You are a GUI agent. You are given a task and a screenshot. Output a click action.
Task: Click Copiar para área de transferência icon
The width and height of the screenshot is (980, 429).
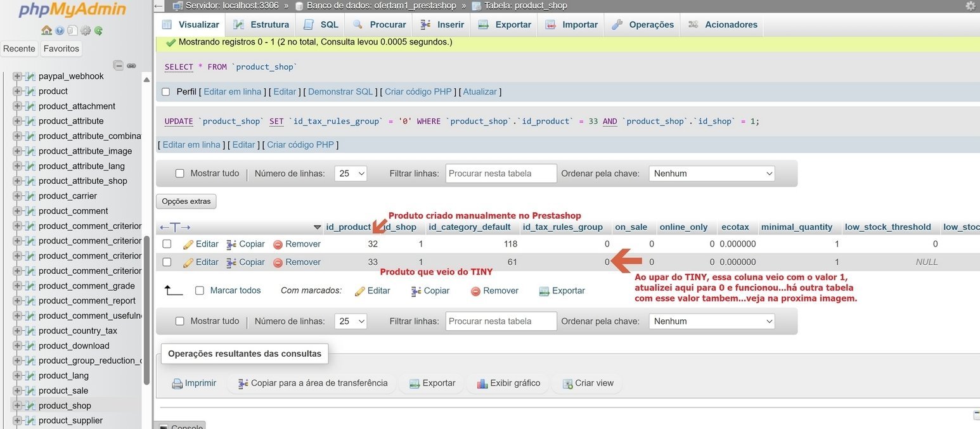pos(243,383)
